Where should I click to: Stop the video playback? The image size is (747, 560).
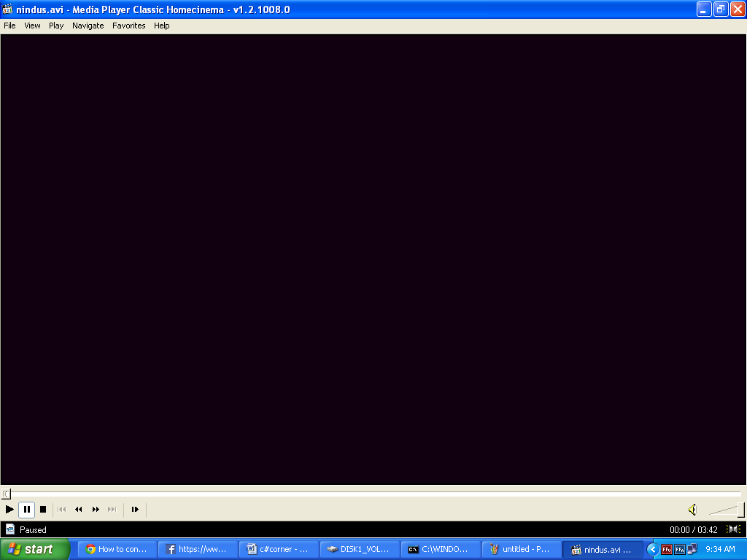click(43, 510)
